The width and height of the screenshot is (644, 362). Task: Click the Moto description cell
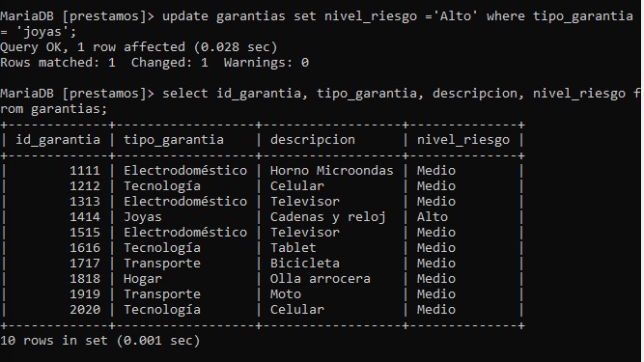click(286, 294)
